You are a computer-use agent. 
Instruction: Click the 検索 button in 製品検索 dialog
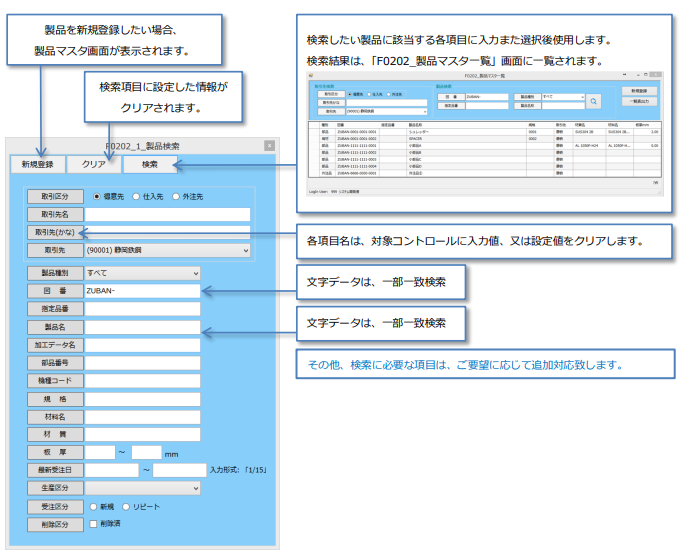click(150, 165)
